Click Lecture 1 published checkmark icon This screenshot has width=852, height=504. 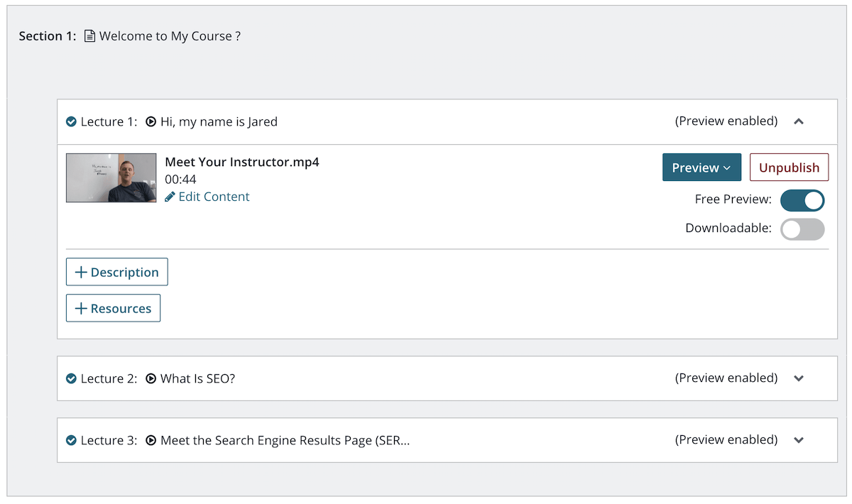(71, 122)
